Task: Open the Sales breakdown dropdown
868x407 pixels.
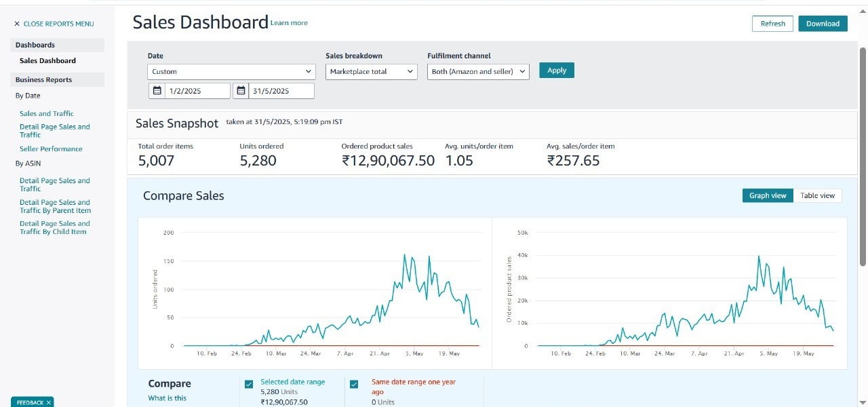Action: 371,71
